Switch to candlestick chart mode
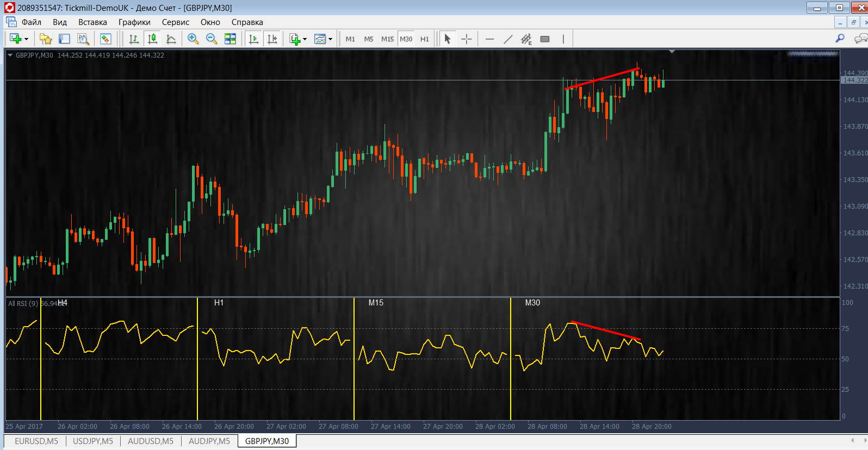868x450 pixels. coord(152,39)
